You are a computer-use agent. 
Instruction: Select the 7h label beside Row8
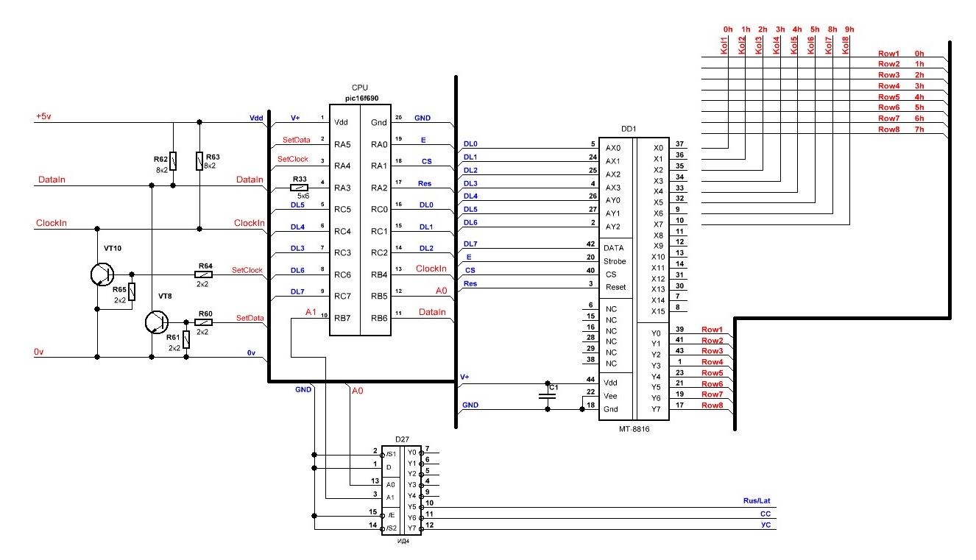click(x=919, y=130)
